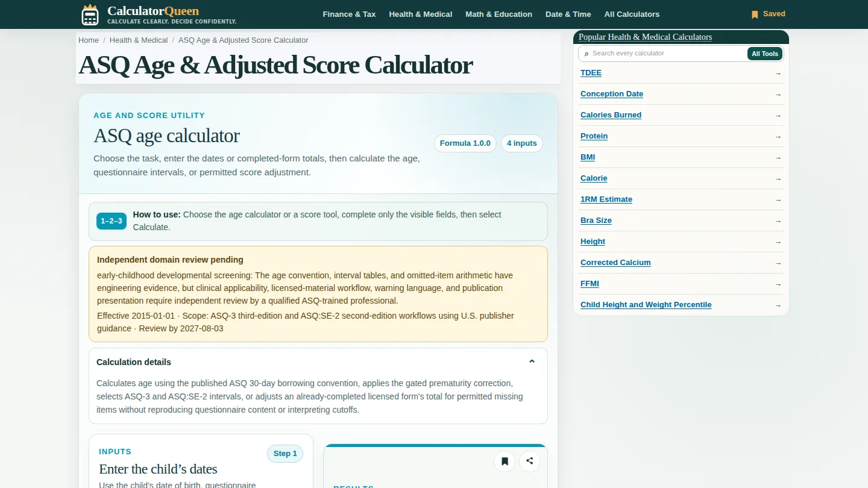Open the FFMI calculator link
Screen dimensions: 868x488
coord(590,284)
